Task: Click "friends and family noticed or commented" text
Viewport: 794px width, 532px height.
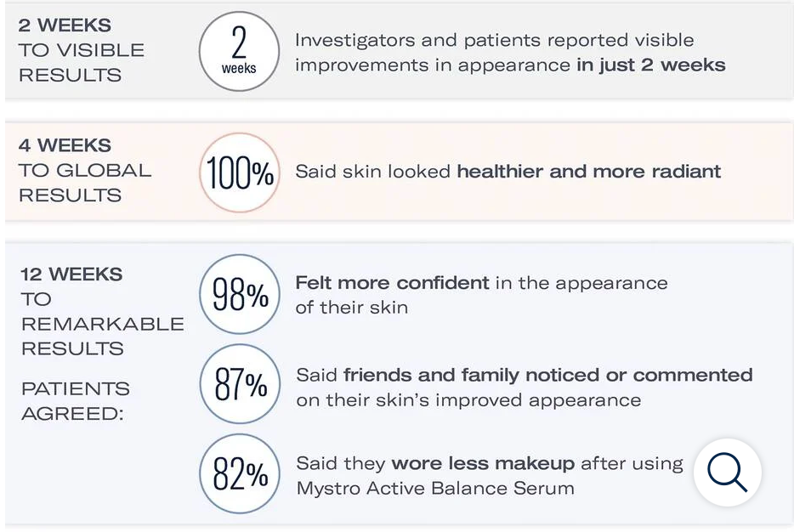Action: click(x=547, y=375)
